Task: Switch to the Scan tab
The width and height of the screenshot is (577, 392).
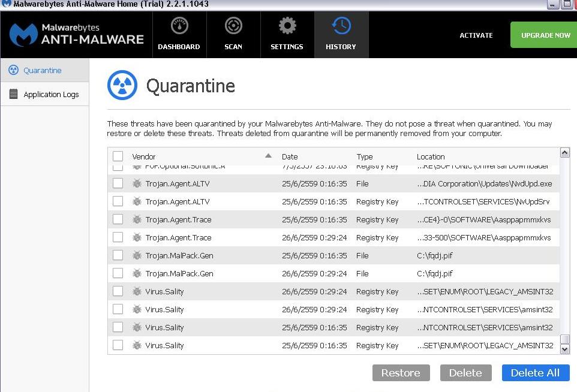Action: click(x=233, y=35)
